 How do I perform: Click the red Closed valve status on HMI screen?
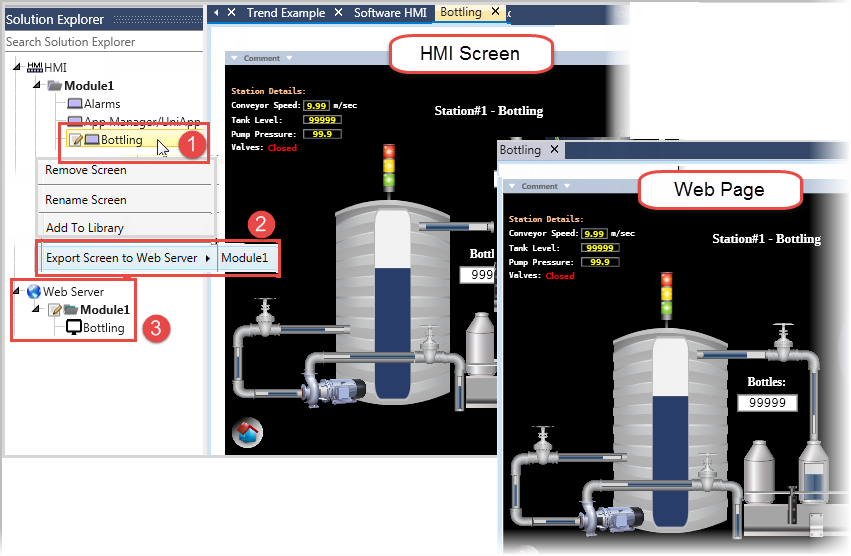tap(282, 148)
